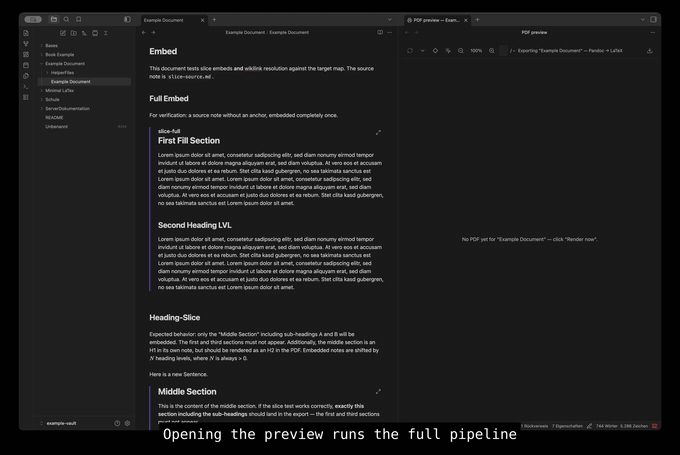Open more options for PDF preview pane
680x455 pixels.
[653, 33]
